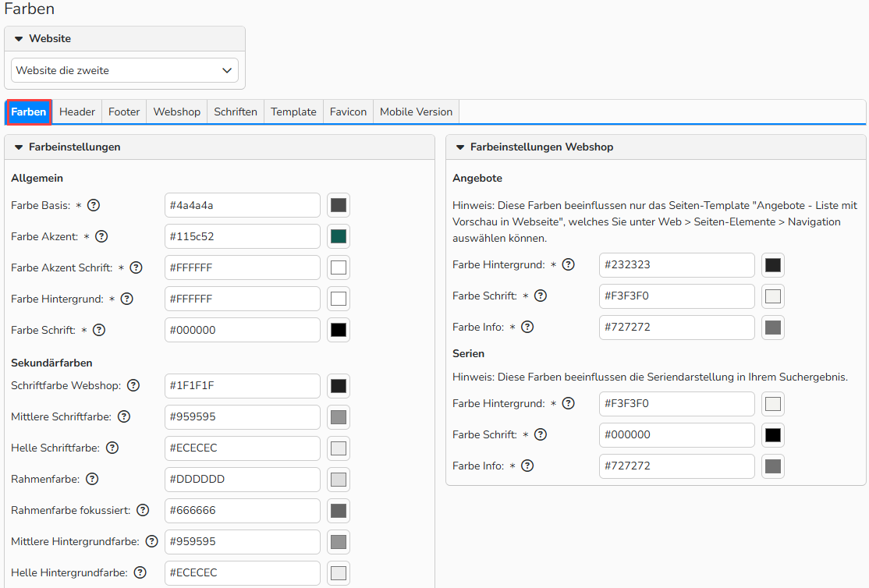Focus Serien Farbe Schrift field #000000

676,435
